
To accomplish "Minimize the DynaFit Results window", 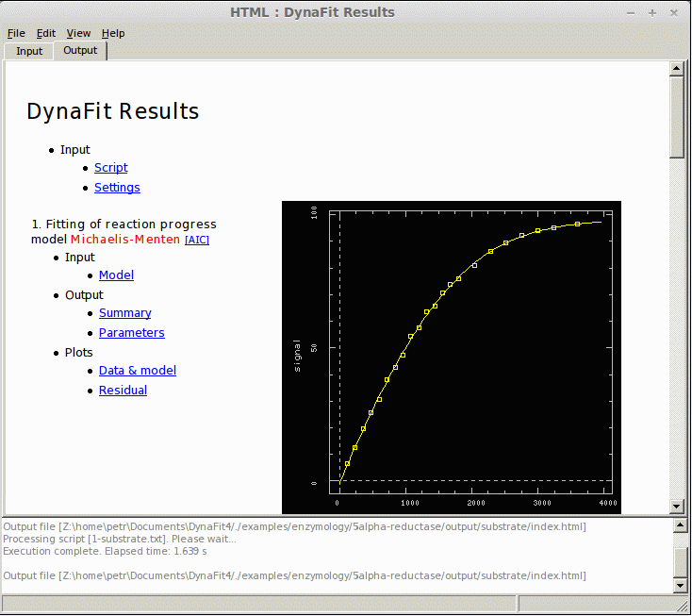I will click(x=631, y=13).
